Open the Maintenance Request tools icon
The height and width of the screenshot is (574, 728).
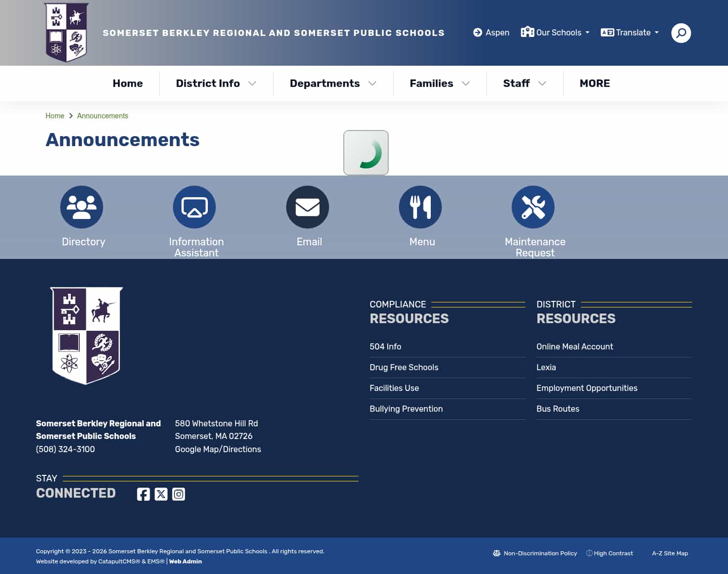[533, 207]
